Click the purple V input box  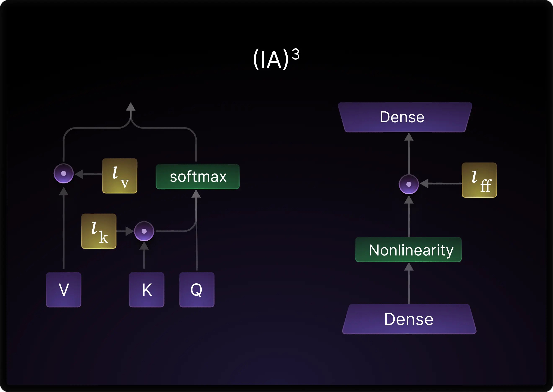tap(63, 289)
